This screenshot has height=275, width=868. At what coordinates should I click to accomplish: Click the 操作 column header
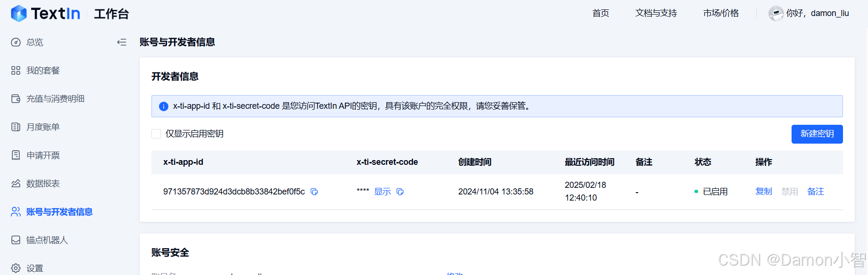click(x=764, y=162)
